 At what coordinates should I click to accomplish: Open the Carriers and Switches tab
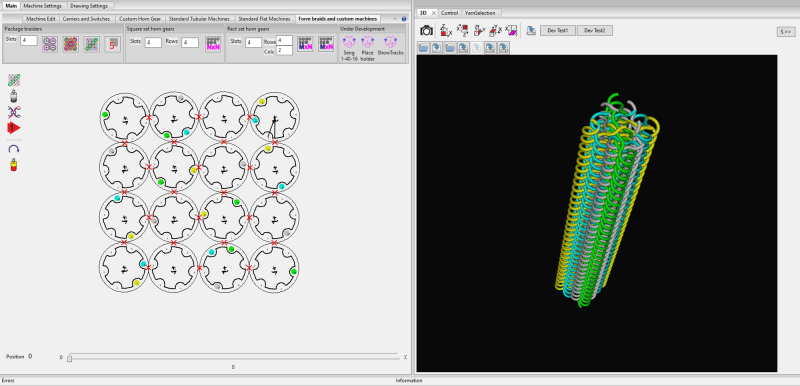[x=86, y=18]
